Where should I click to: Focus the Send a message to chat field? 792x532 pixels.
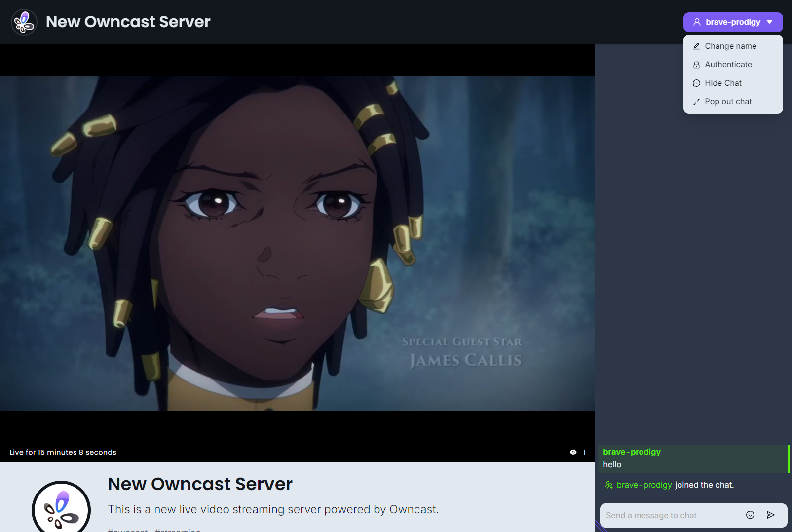point(671,515)
